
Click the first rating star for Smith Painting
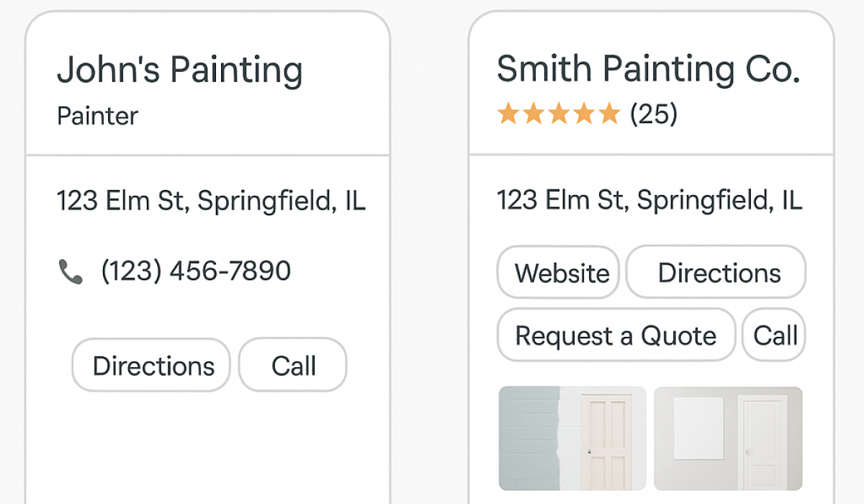(508, 114)
